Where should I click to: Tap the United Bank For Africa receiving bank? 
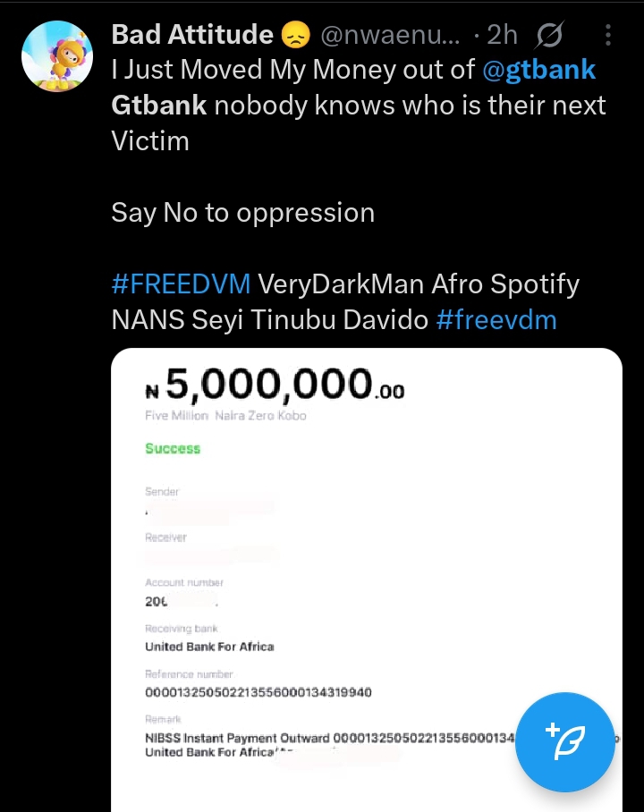[x=209, y=647]
